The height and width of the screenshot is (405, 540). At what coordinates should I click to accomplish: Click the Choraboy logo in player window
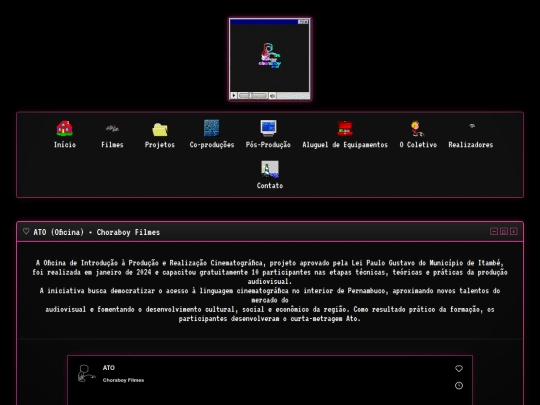tap(270, 55)
